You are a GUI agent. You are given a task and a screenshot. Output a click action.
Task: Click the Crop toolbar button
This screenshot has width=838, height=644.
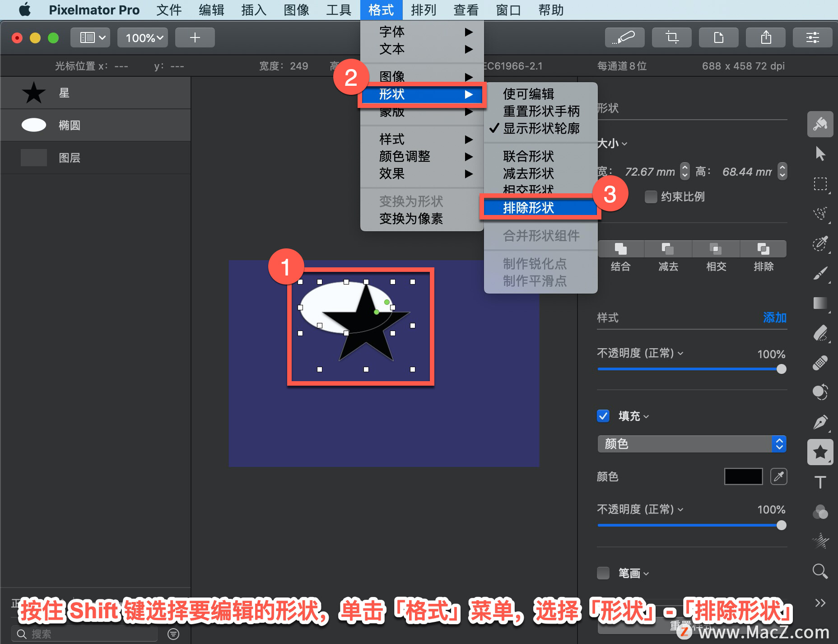pos(672,37)
